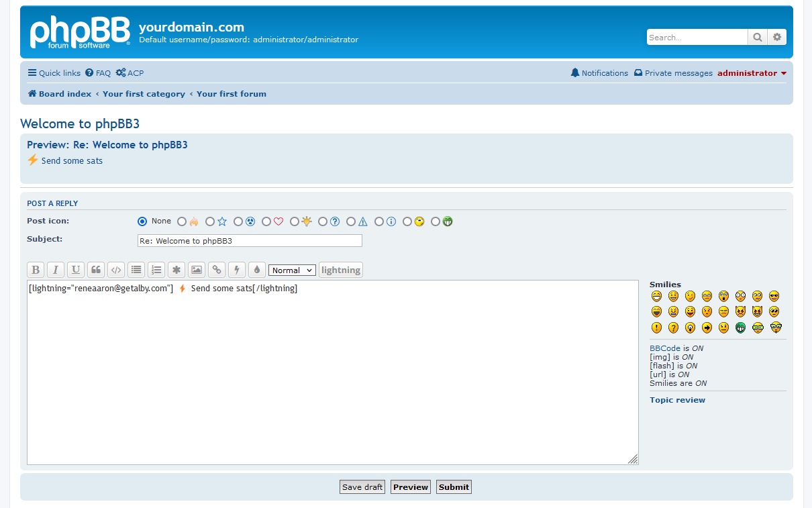This screenshot has width=812, height=508.
Task: Open the Topic review link
Action: point(677,400)
